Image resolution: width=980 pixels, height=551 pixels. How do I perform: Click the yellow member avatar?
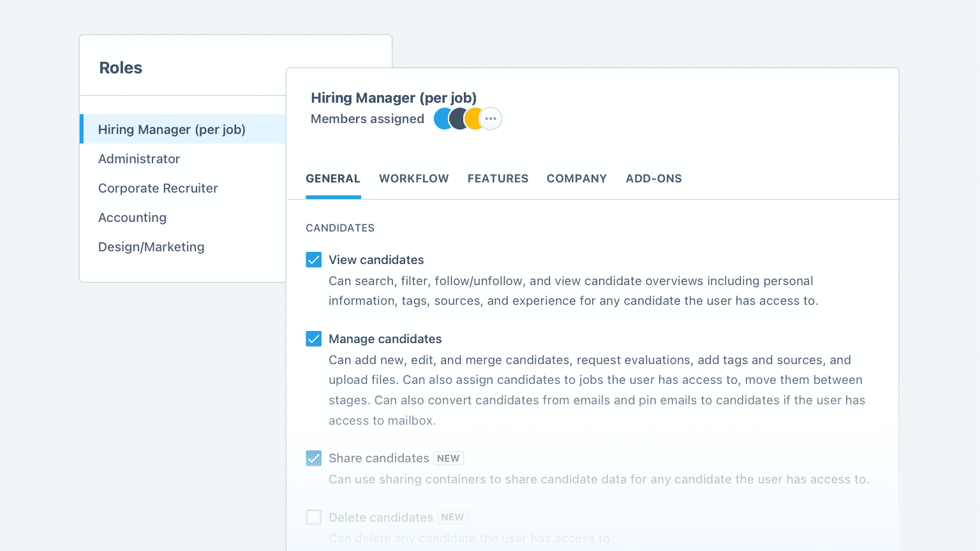pos(473,119)
